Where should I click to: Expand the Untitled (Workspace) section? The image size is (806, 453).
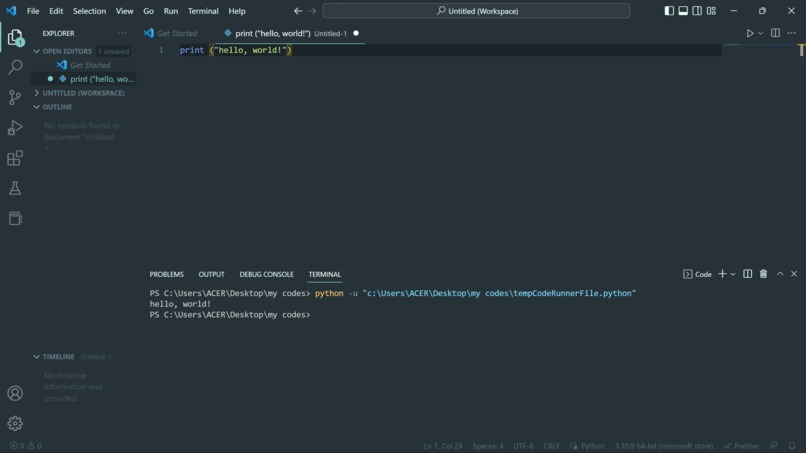coord(36,93)
